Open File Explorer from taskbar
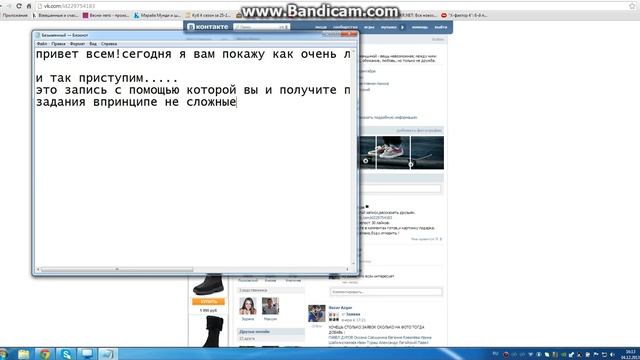640x360 pixels. click(x=23, y=354)
